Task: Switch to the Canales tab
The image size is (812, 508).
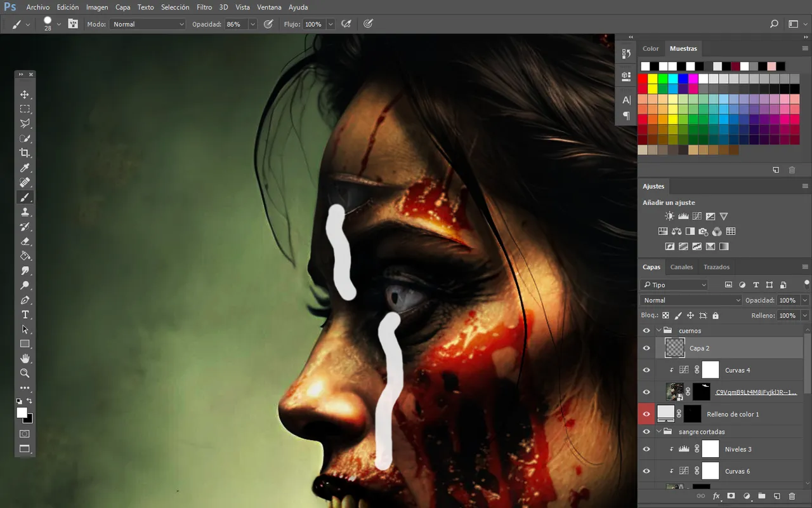Action: 681,267
